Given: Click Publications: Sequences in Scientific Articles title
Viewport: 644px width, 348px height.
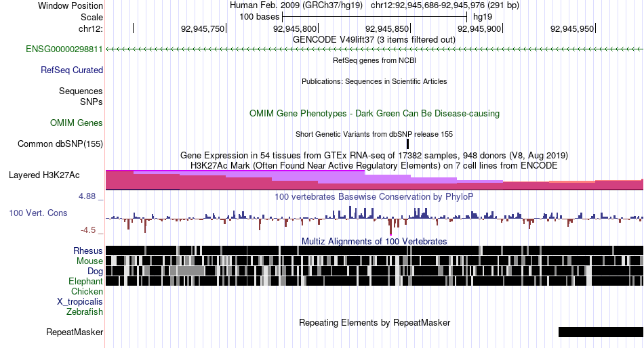Looking at the screenshot, I should click(374, 81).
